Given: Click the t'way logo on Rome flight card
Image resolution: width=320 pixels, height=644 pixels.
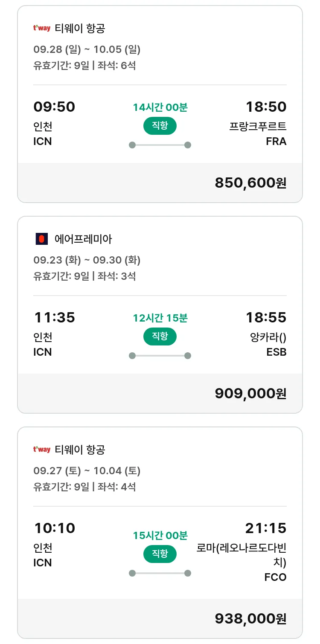Looking at the screenshot, I should [42, 450].
